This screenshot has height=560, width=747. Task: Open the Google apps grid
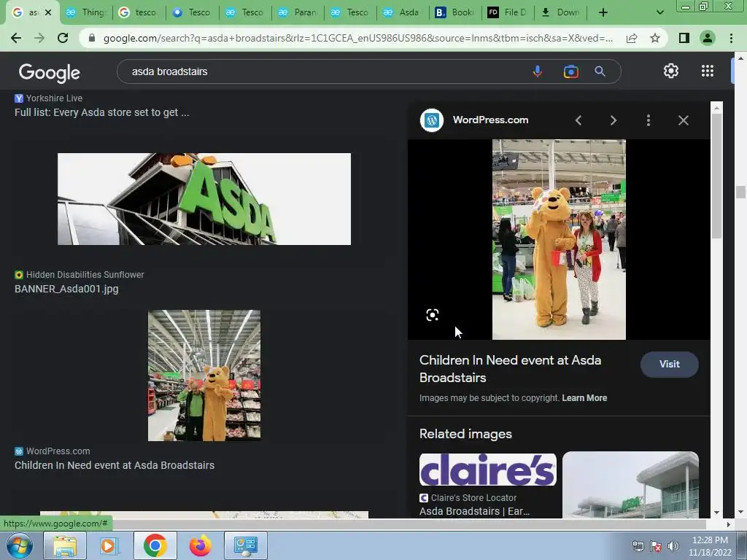point(708,71)
